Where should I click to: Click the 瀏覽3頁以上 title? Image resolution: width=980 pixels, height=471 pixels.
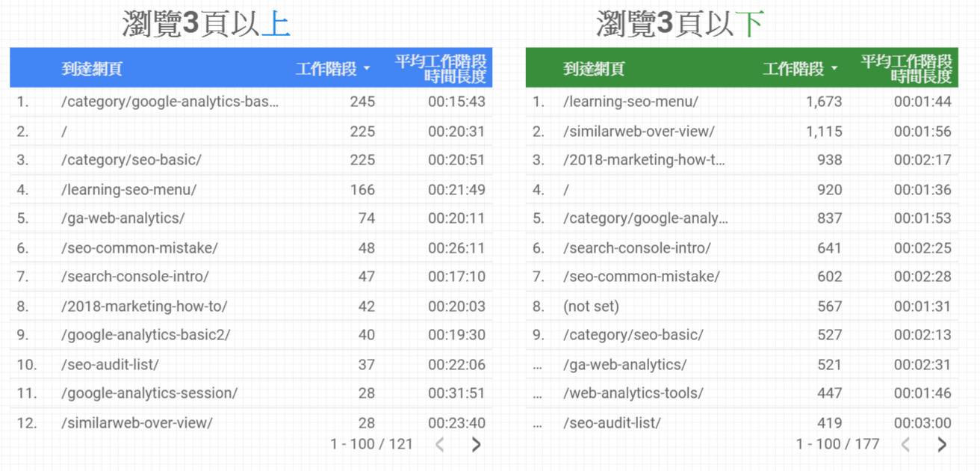206,24
